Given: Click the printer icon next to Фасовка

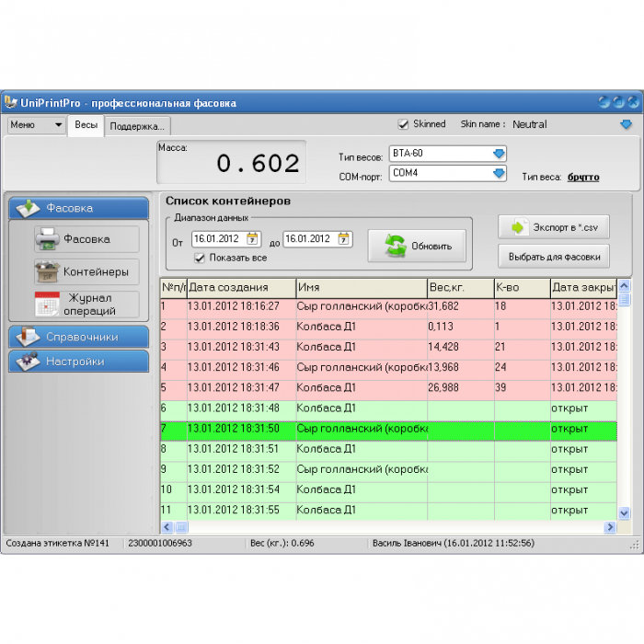Looking at the screenshot, I should [x=47, y=239].
